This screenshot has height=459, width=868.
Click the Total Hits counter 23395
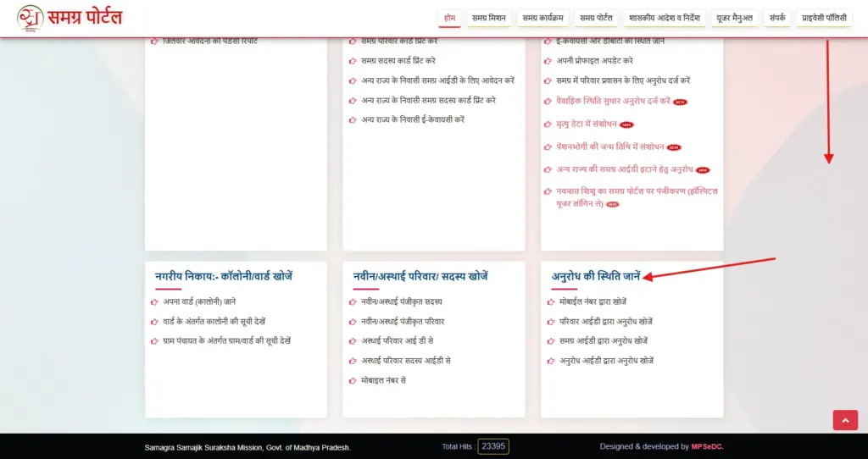(493, 446)
